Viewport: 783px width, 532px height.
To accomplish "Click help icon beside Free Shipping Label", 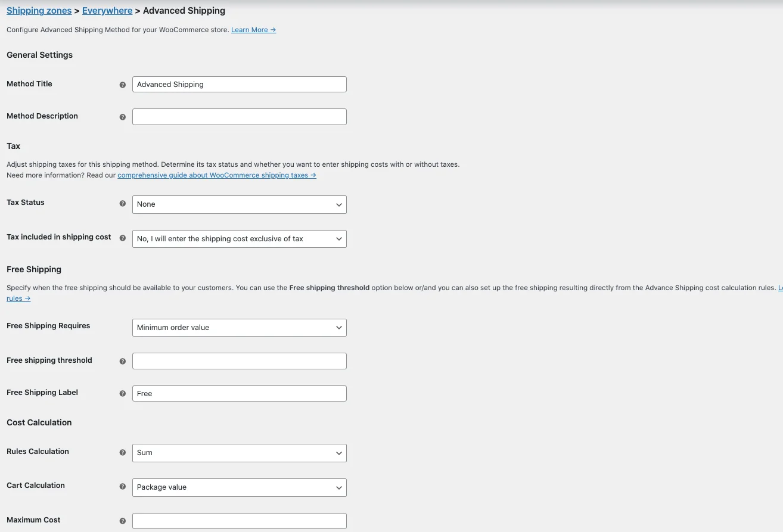I will coord(123,393).
